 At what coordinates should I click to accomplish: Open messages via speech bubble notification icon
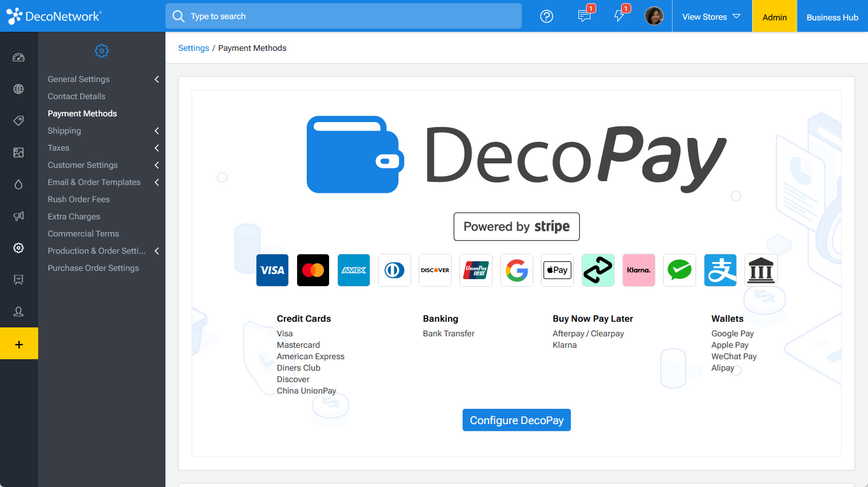coord(584,17)
